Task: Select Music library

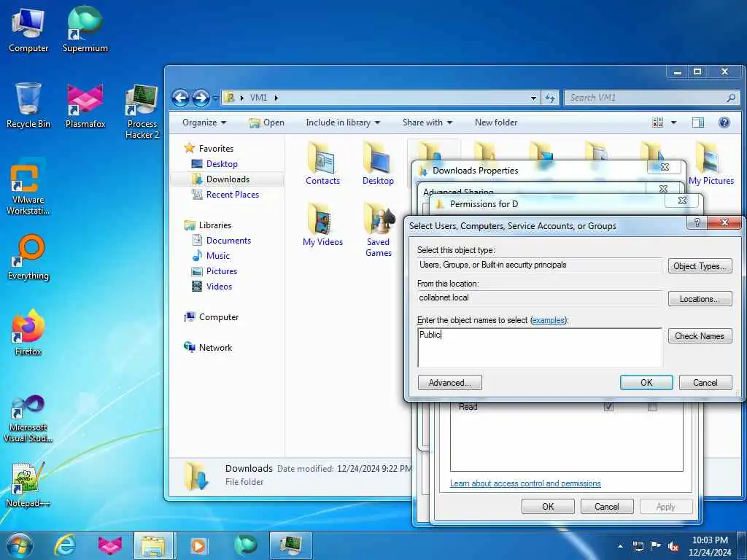Action: [217, 256]
